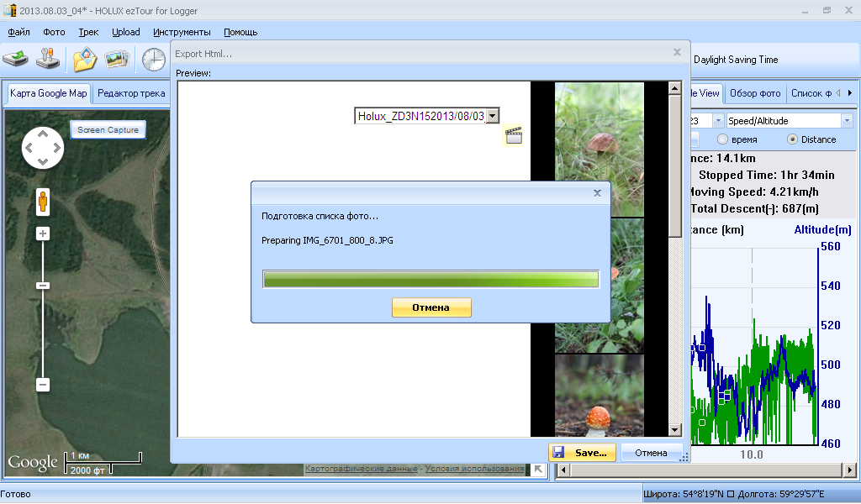Open the Инструменты menu
The height and width of the screenshot is (504, 861).
click(x=182, y=32)
